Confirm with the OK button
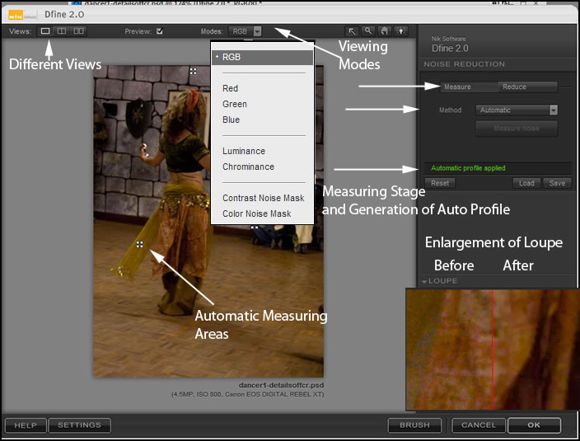580x441 pixels. 534,425
